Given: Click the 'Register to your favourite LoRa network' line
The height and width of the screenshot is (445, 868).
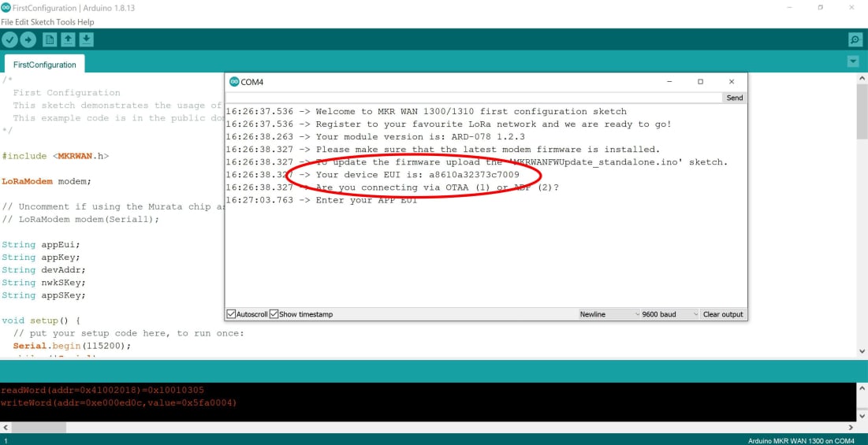Looking at the screenshot, I should [449, 124].
